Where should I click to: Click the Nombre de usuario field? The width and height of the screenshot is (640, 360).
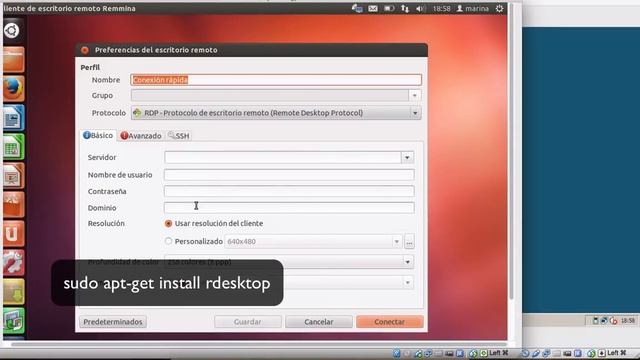(289, 175)
